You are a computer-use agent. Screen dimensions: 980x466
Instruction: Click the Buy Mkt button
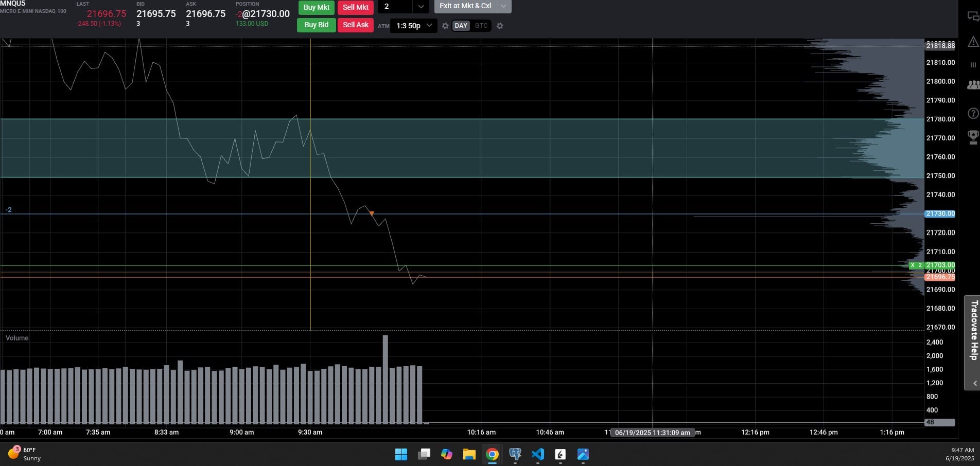[316, 7]
